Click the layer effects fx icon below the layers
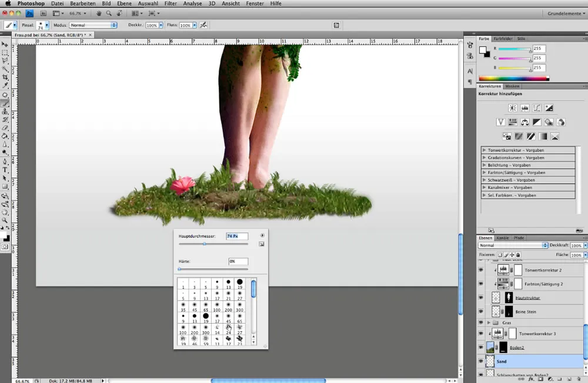 (530, 380)
